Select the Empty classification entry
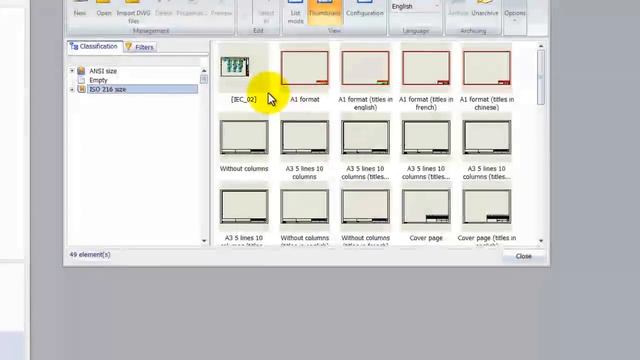The height and width of the screenshot is (360, 640). (98, 80)
